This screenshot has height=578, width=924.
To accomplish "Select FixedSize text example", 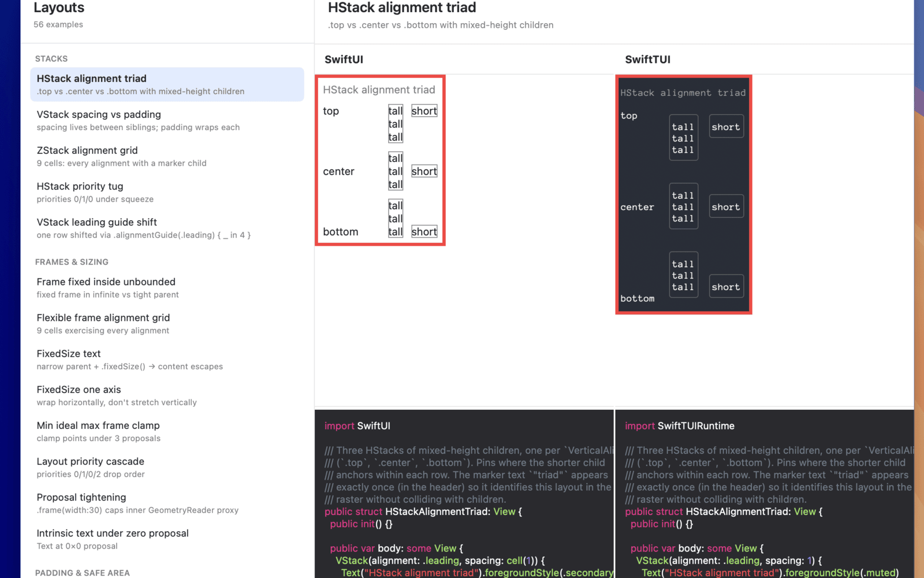I will pyautogui.click(x=167, y=360).
